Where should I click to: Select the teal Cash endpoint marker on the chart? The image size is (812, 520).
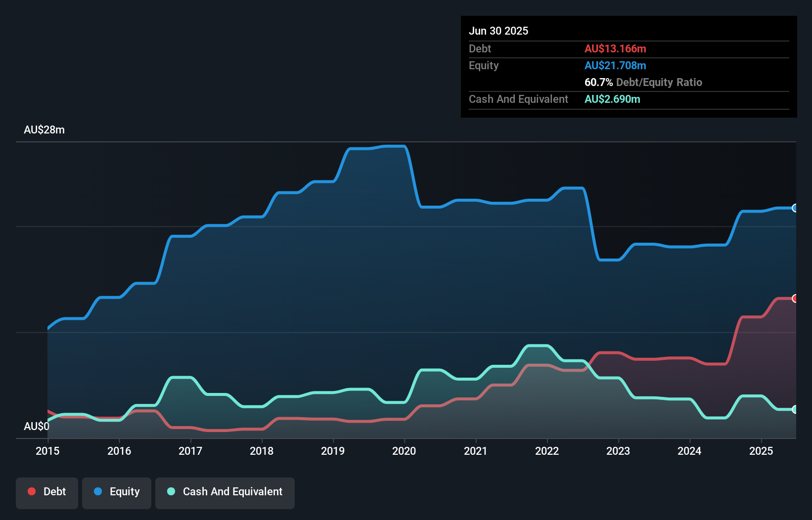tap(795, 410)
